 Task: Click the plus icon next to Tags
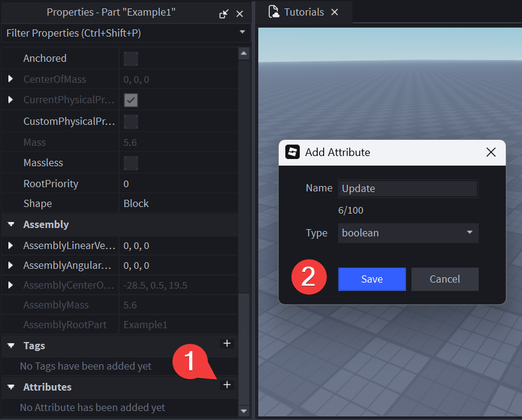pyautogui.click(x=227, y=343)
